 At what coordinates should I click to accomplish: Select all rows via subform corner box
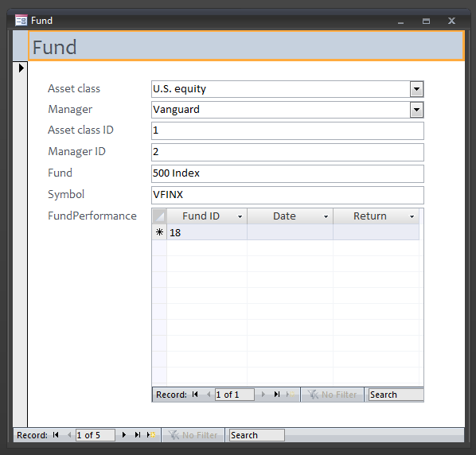159,216
